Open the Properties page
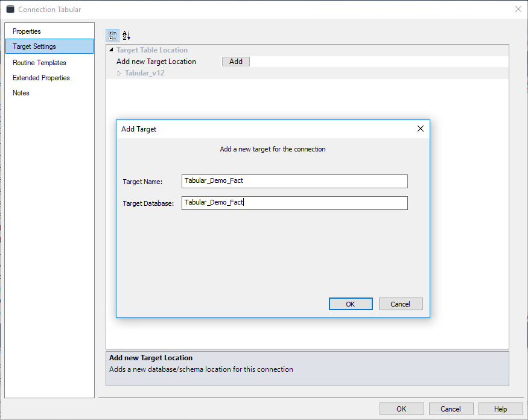The height and width of the screenshot is (420, 528). tap(27, 31)
